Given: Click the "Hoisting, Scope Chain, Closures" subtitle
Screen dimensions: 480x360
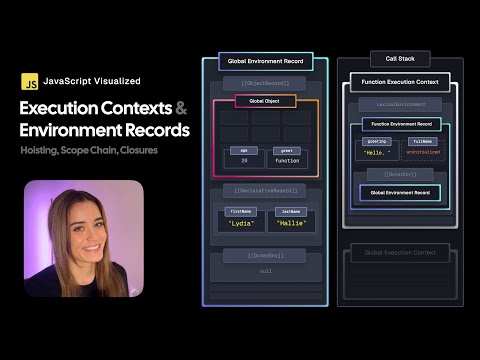Looking at the screenshot, I should click(89, 150).
